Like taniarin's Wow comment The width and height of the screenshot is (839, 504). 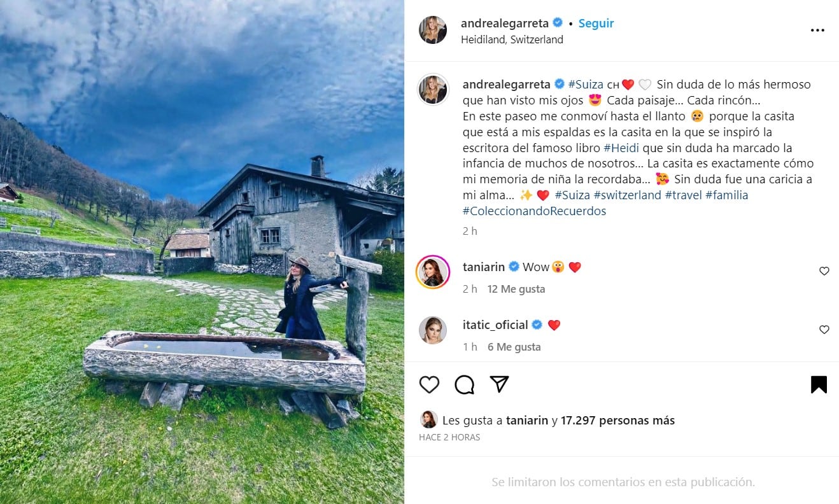coord(824,271)
